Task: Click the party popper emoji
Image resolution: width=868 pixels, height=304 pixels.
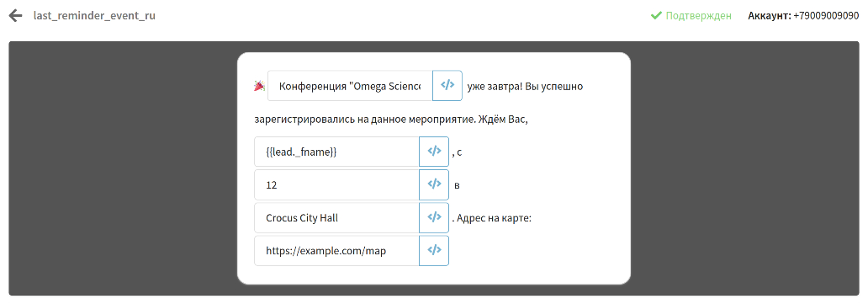Action: coord(258,86)
